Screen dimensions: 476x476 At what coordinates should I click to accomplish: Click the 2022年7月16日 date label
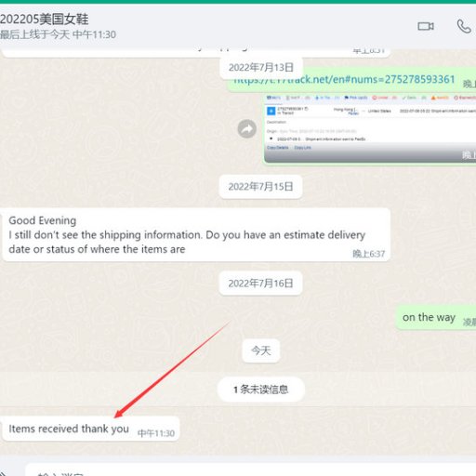click(260, 284)
